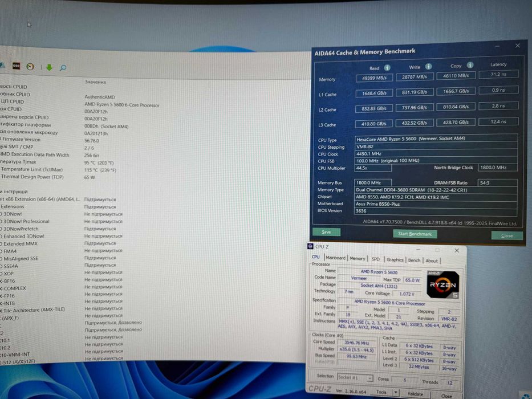
Task: Switch to the Mainboard tab in CPU-Z
Action: coord(335,258)
